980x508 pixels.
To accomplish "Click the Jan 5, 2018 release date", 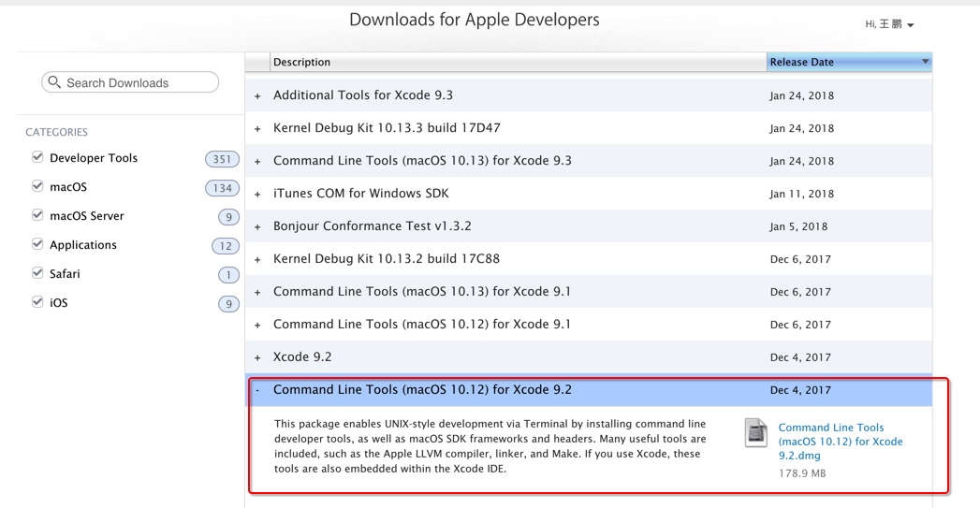I will (798, 226).
